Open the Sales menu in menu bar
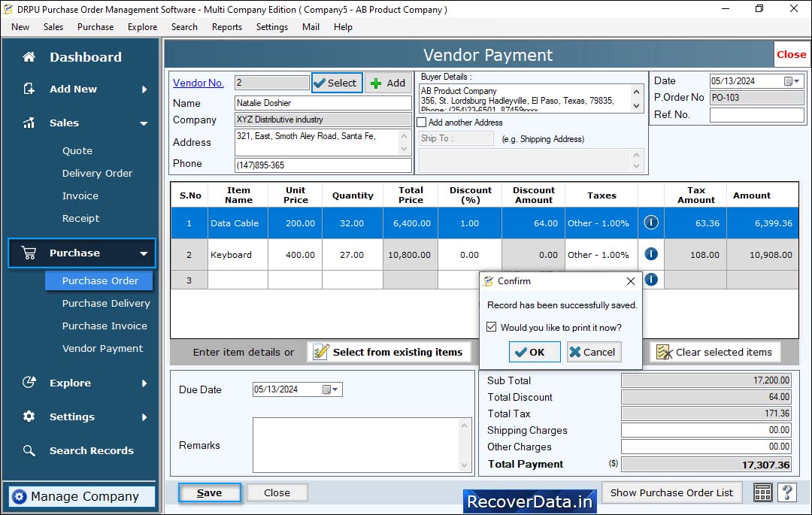Viewport: 812px width, 515px height. pyautogui.click(x=53, y=27)
